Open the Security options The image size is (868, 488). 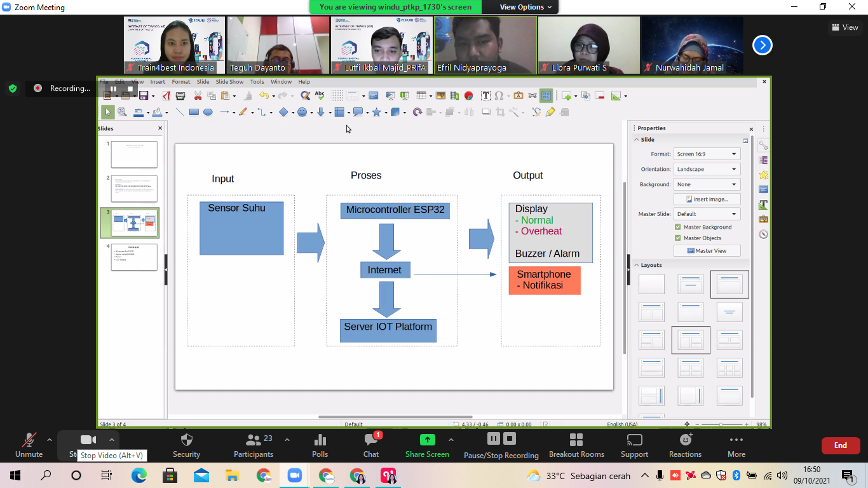pos(186,440)
